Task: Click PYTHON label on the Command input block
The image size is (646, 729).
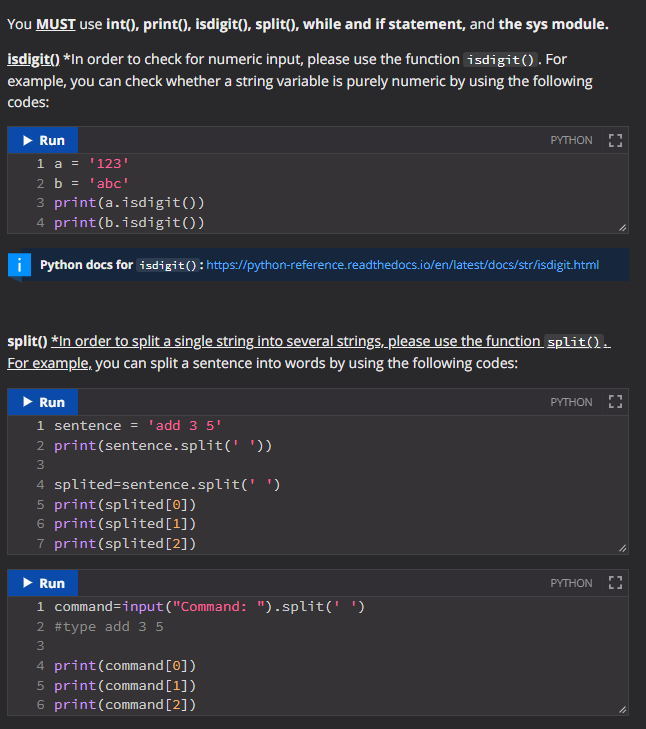Action: pyautogui.click(x=571, y=583)
